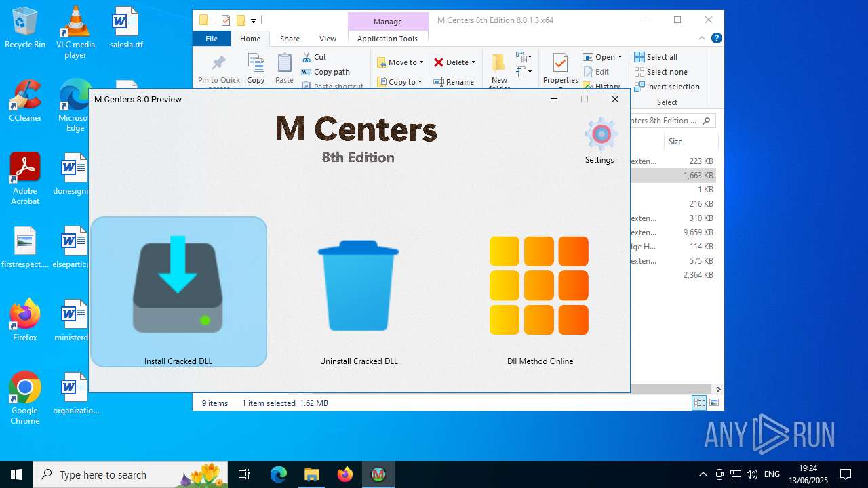Click Rename in the Explorer ribbon
This screenshot has height=488, width=868.
coord(454,82)
